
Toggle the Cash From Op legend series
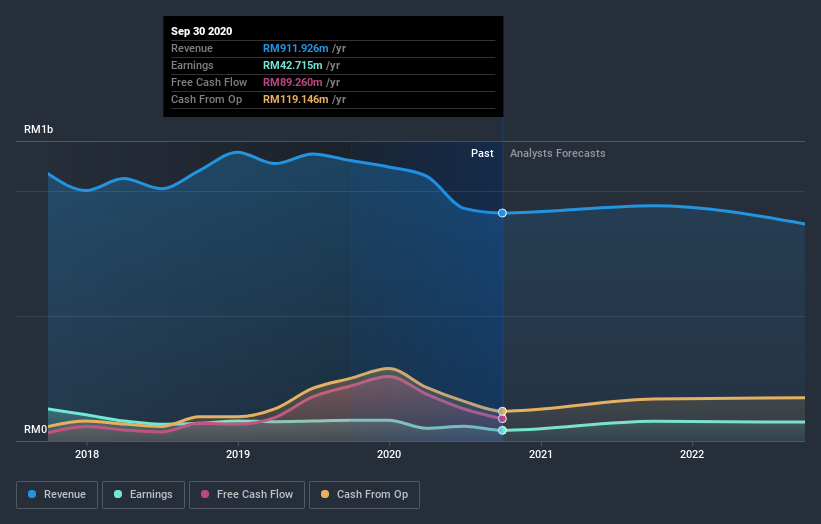[x=364, y=495]
